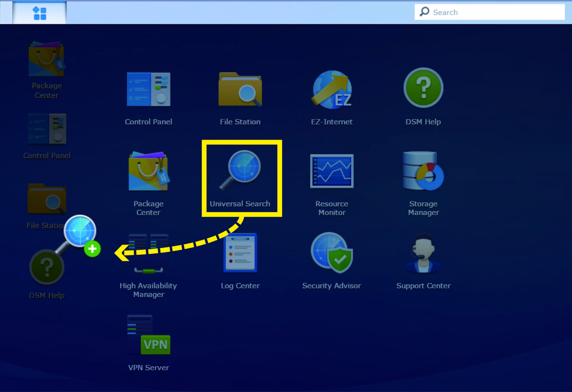Screen dimensions: 572x392
Task: Open File Station in the app grid
Action: [240, 89]
